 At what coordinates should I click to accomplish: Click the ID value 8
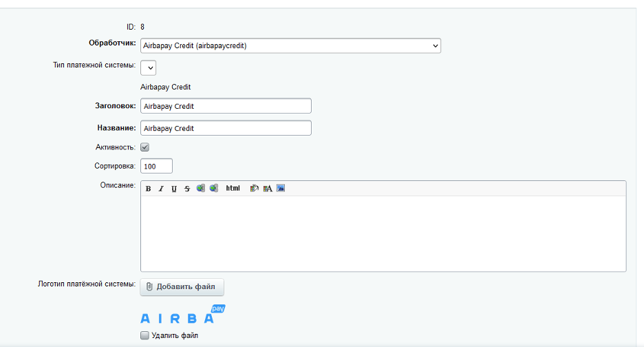(x=142, y=27)
